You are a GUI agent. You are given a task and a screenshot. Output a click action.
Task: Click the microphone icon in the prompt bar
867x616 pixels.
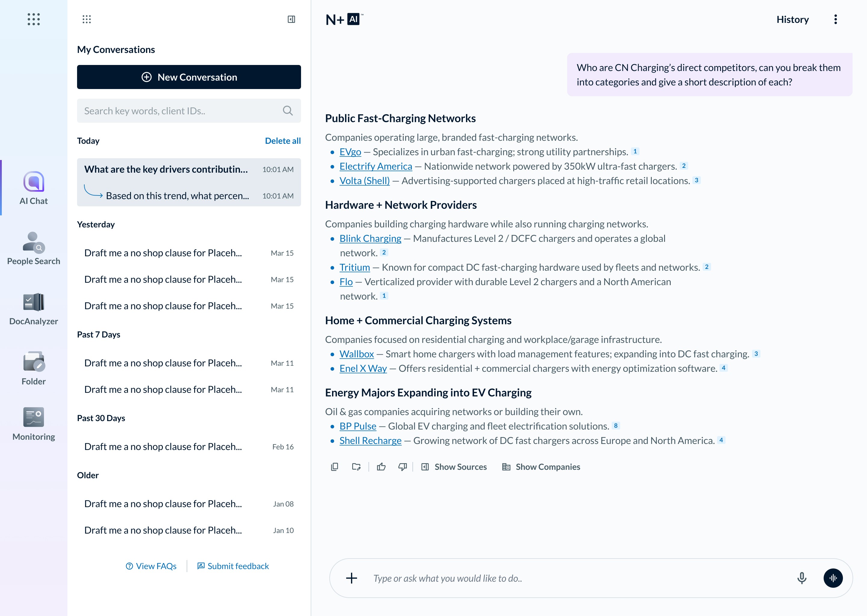pyautogui.click(x=802, y=578)
